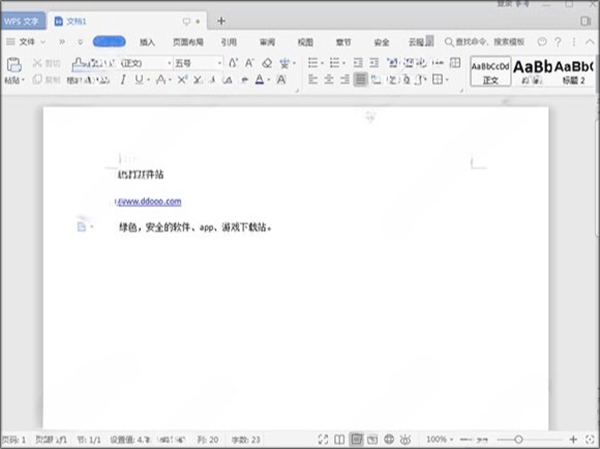
Task: Click the Paste icon
Action: click(x=14, y=66)
